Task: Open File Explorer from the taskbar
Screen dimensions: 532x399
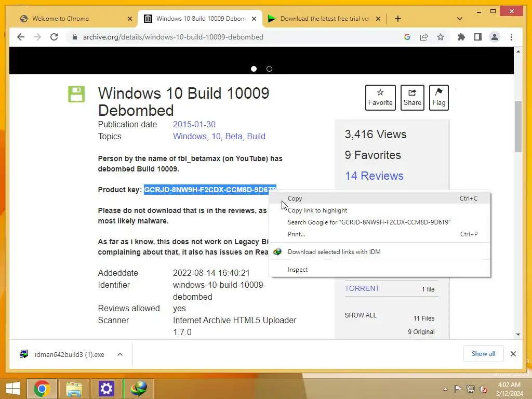Action: [x=74, y=389]
